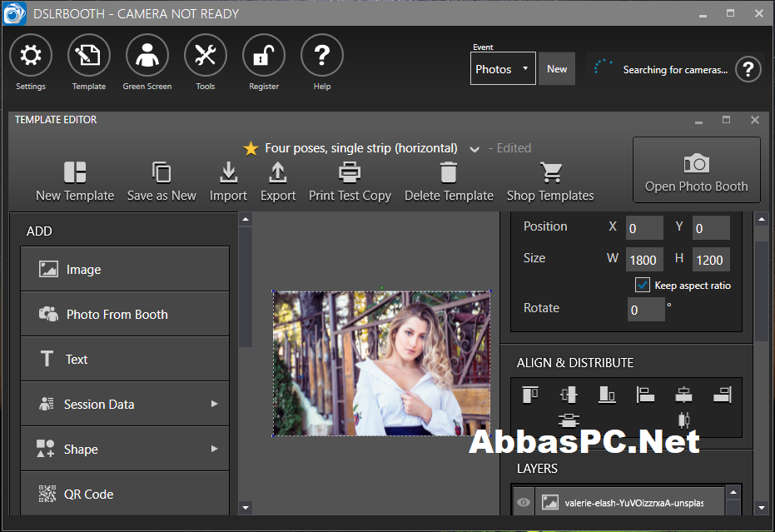775x532 pixels.
Task: Click the Position Y input field
Action: 711,228
